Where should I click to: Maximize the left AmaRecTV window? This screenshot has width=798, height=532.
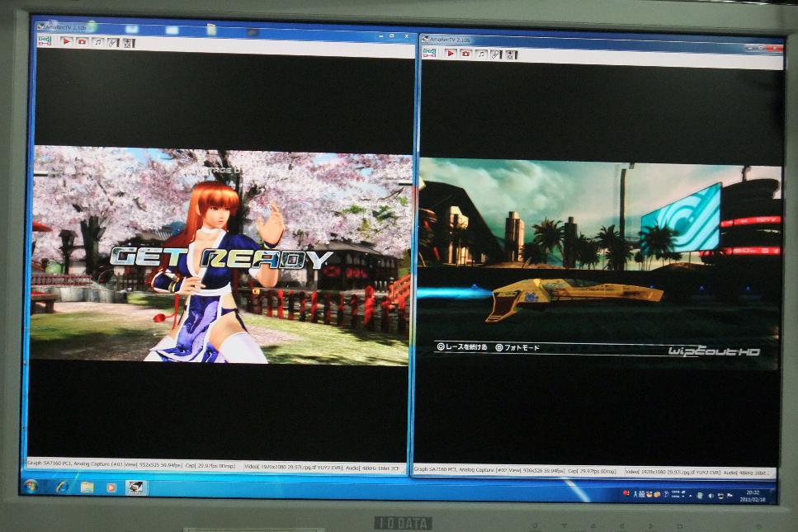click(392, 36)
